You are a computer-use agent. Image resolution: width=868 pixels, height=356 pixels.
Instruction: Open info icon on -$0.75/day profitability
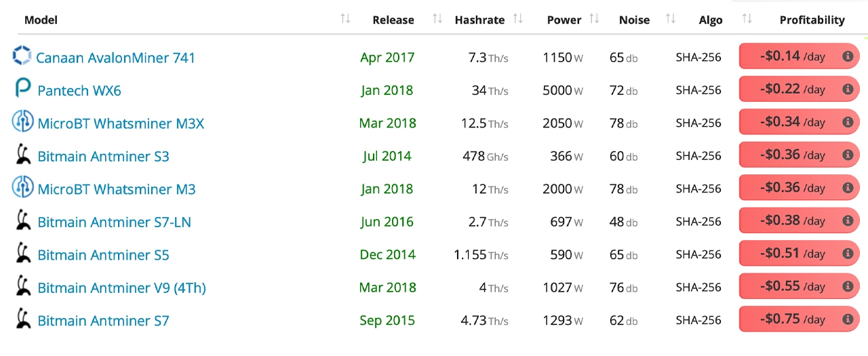click(x=847, y=319)
